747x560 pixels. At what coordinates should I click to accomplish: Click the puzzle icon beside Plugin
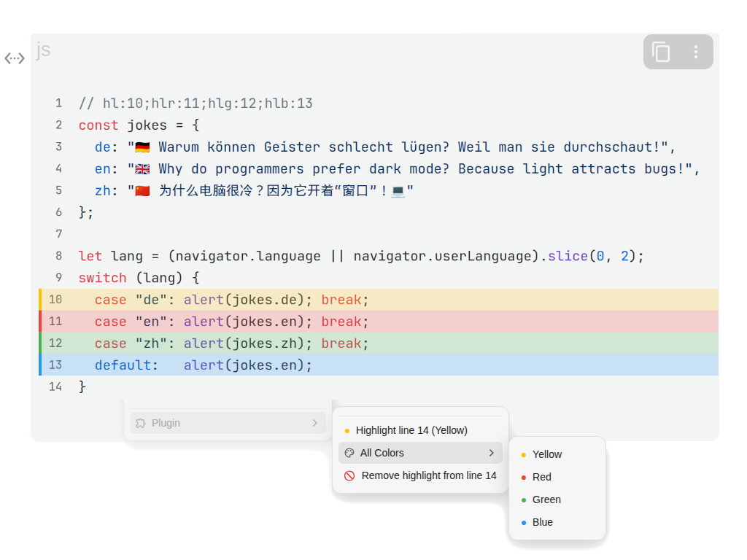coord(141,423)
